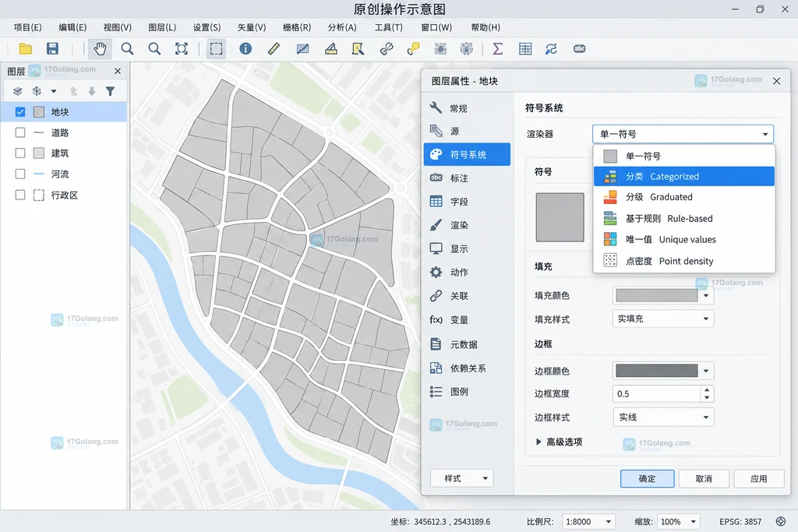Click the 应用 button
Screen dimensions: 798x532
pos(759,478)
